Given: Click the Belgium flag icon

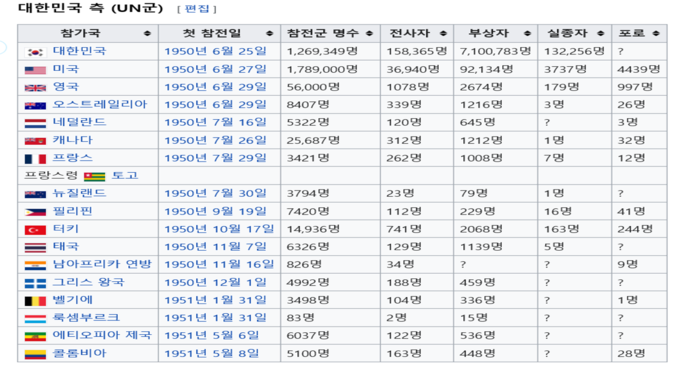Looking at the screenshot, I should coord(35,301).
